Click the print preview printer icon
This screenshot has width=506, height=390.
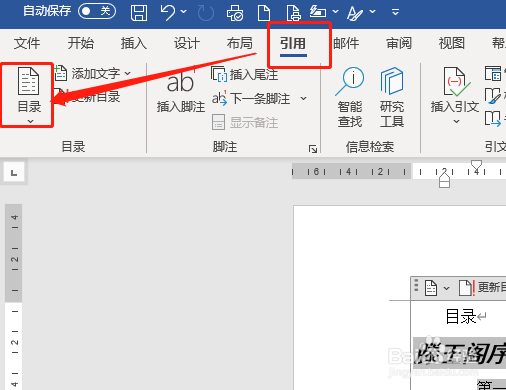[235, 13]
